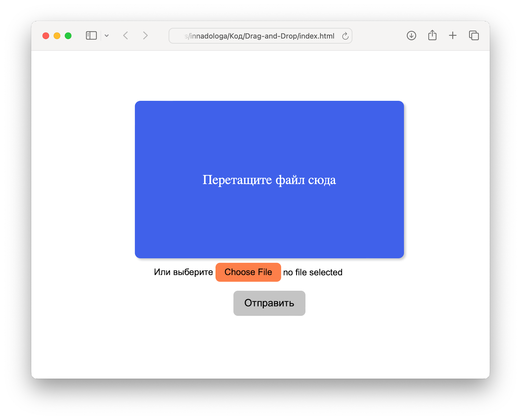Click the Drag-and-Drop address bar

[260, 36]
